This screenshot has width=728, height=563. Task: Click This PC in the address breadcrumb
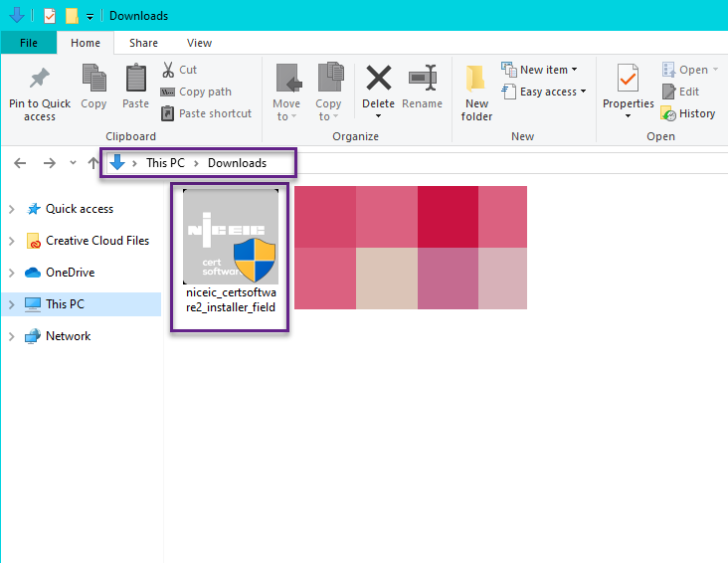(163, 163)
